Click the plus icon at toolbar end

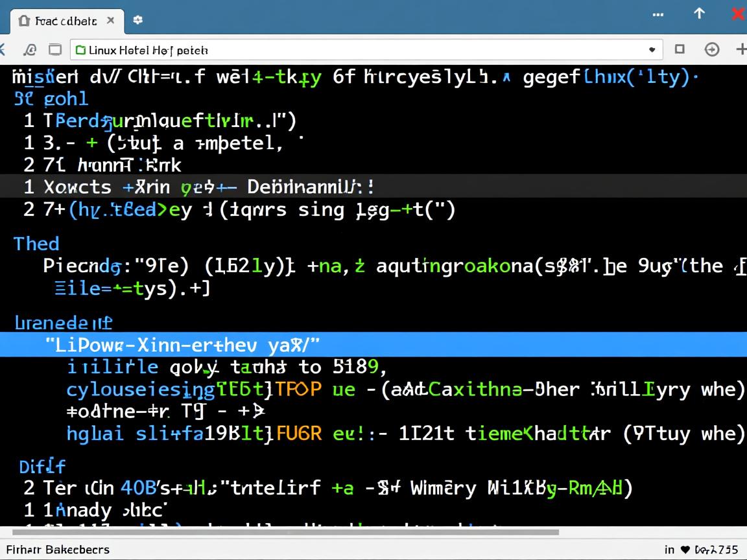tap(741, 49)
